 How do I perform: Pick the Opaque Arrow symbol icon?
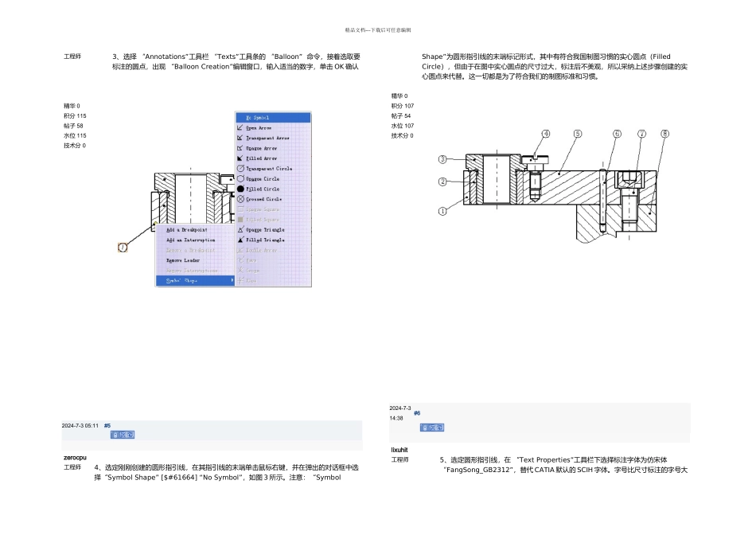click(240, 148)
